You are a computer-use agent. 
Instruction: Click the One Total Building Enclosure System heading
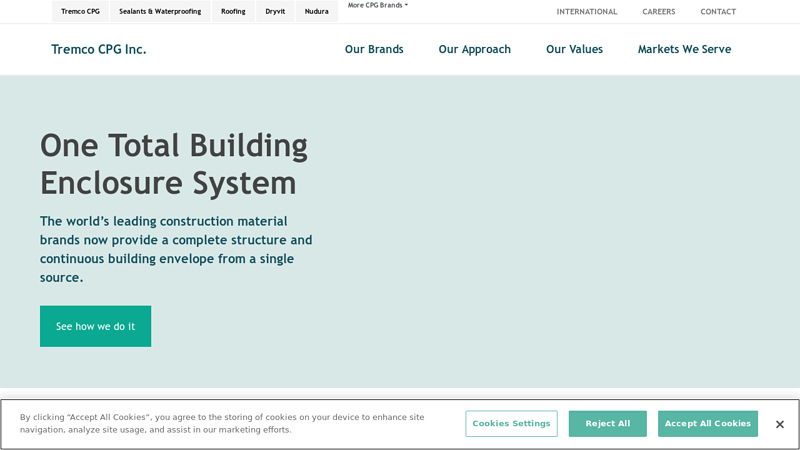click(x=174, y=164)
